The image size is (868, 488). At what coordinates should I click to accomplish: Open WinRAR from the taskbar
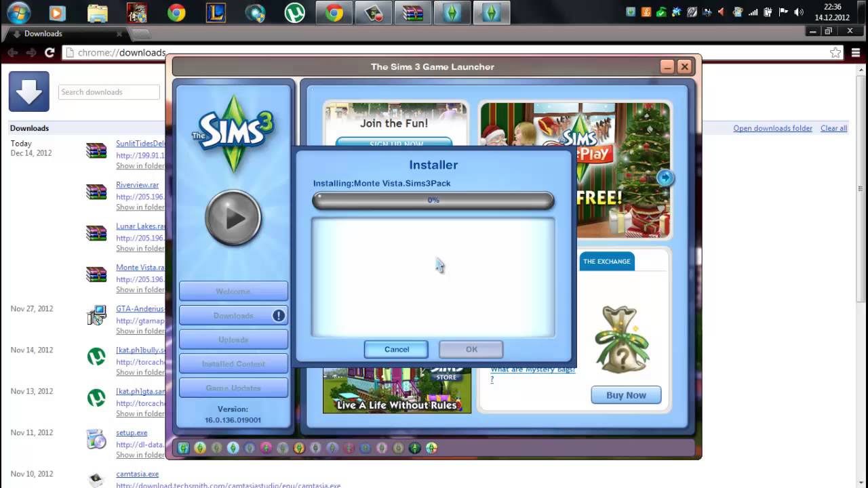412,13
